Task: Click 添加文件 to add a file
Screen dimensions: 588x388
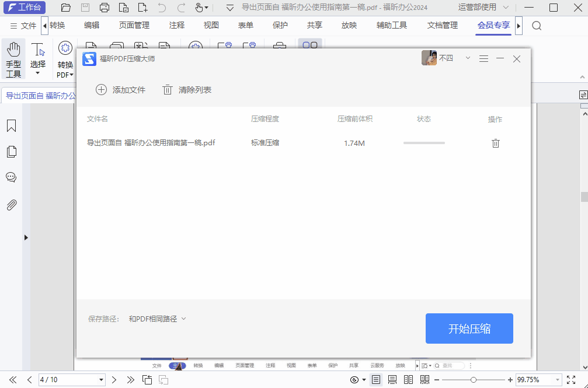Action: click(121, 90)
